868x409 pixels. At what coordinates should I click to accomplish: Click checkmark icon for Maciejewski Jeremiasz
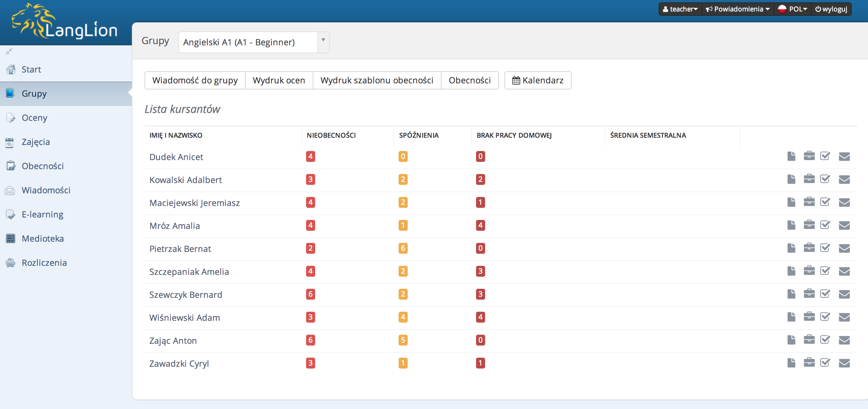click(825, 202)
